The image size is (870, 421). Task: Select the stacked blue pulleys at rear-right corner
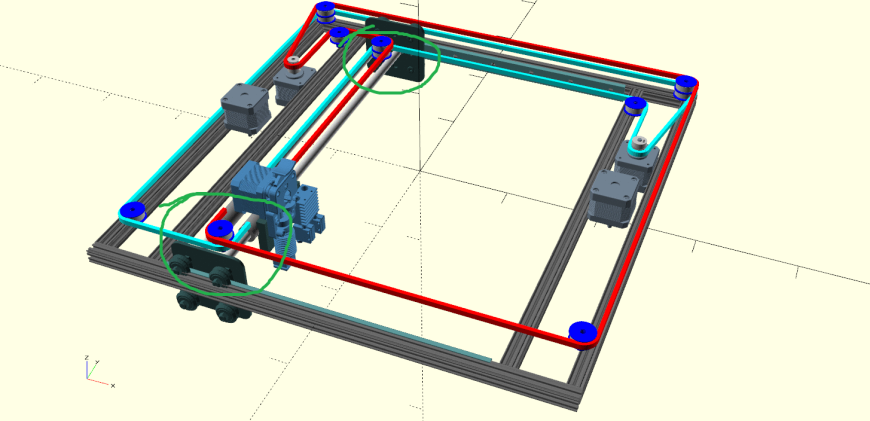686,88
